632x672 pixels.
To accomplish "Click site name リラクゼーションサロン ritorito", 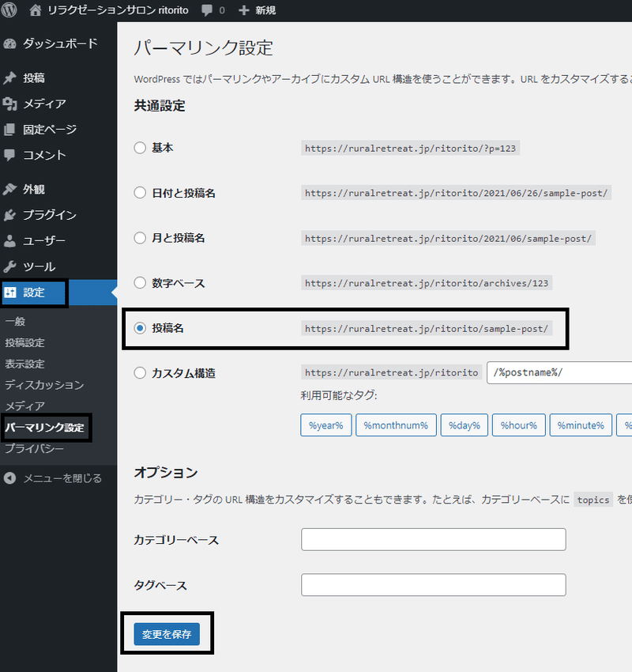I will 118,9.
